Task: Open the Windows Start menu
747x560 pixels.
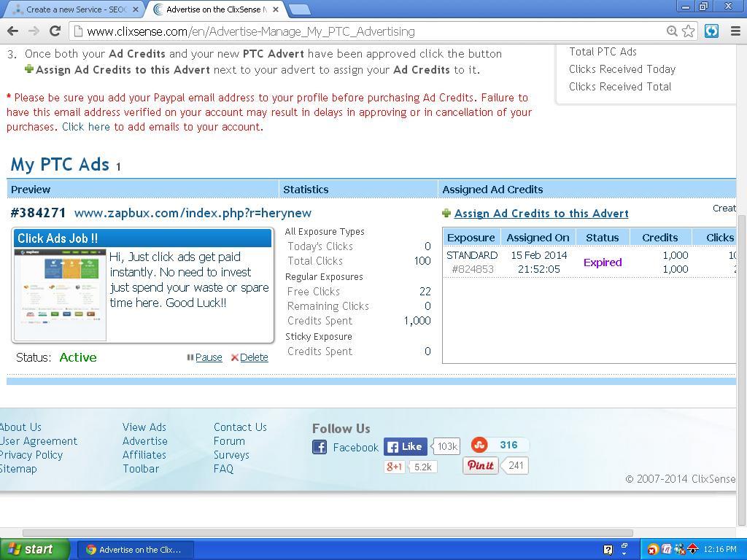Action: [x=34, y=549]
